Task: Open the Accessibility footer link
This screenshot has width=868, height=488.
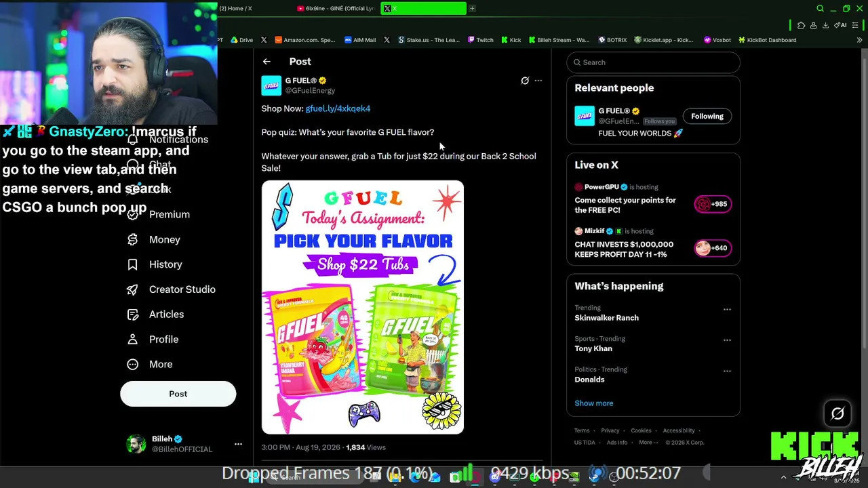Action: point(679,430)
